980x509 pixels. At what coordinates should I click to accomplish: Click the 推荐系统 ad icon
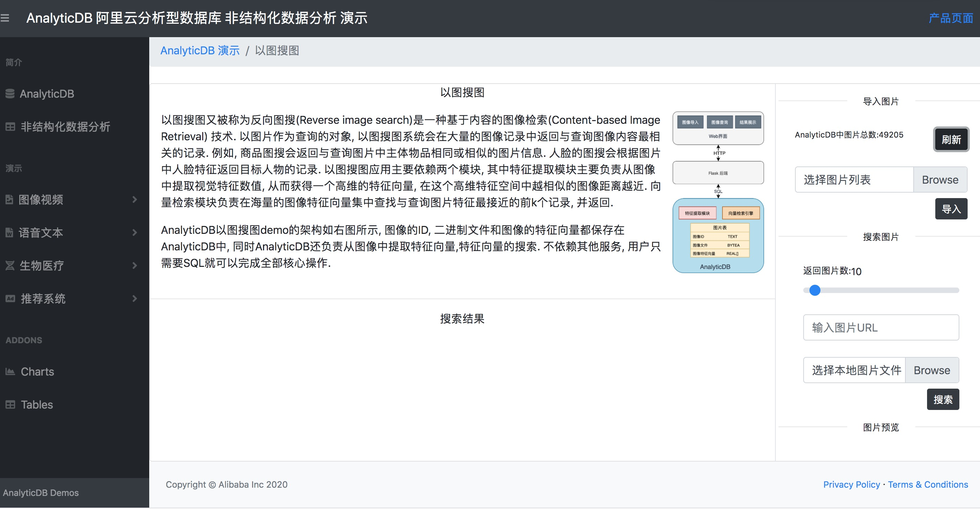pyautogui.click(x=10, y=299)
